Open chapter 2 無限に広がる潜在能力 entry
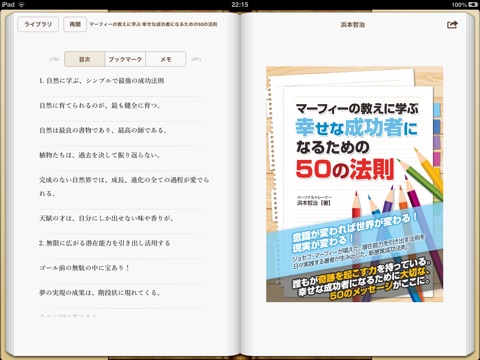 click(125, 243)
